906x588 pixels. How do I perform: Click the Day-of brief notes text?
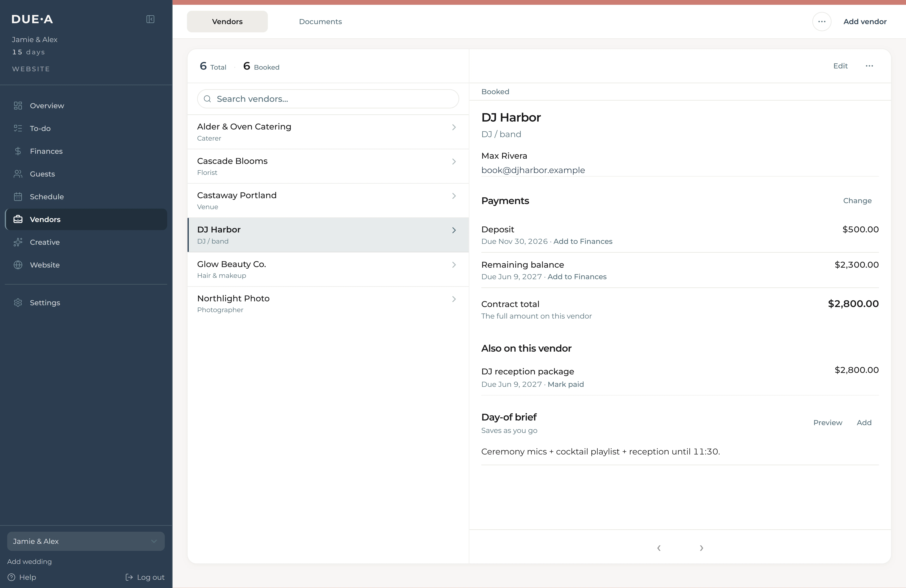[x=601, y=452]
